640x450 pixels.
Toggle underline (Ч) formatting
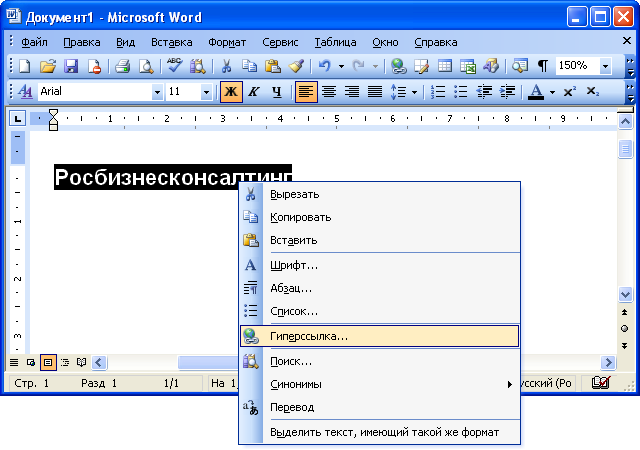(277, 91)
